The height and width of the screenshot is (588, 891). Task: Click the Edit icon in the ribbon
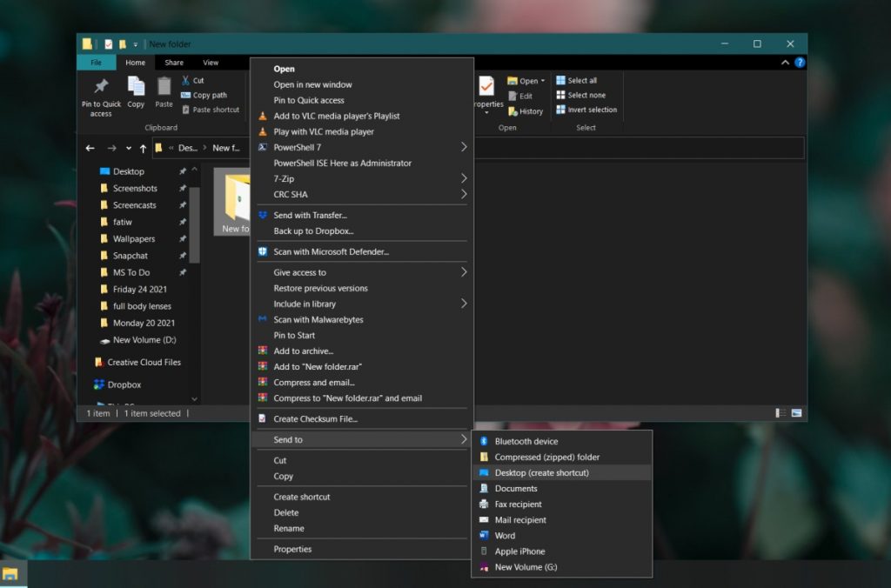pyautogui.click(x=512, y=95)
